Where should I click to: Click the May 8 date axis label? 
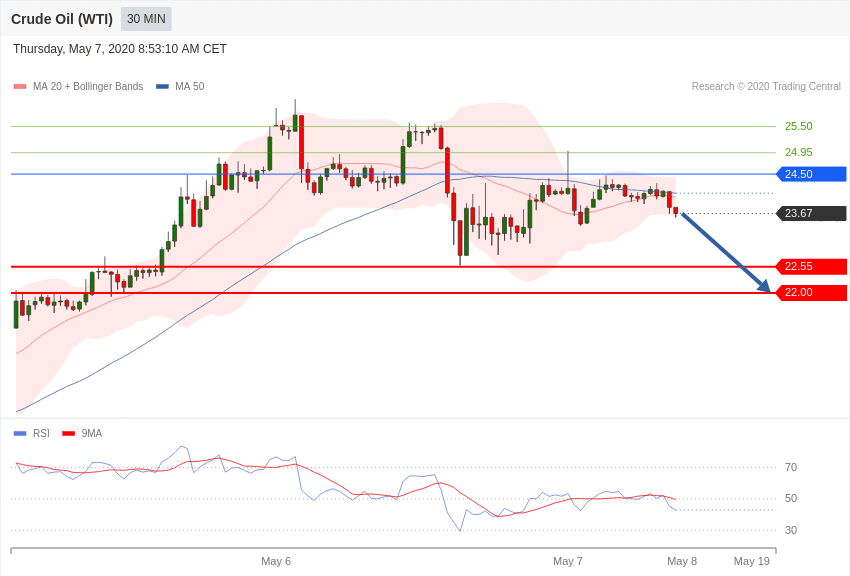(x=682, y=561)
